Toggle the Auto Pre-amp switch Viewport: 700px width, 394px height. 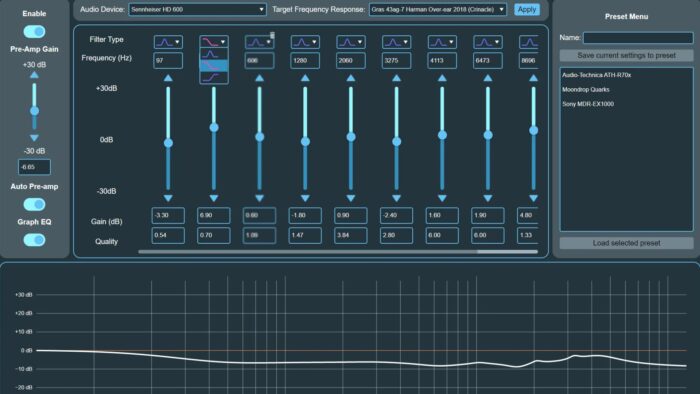[34, 204]
